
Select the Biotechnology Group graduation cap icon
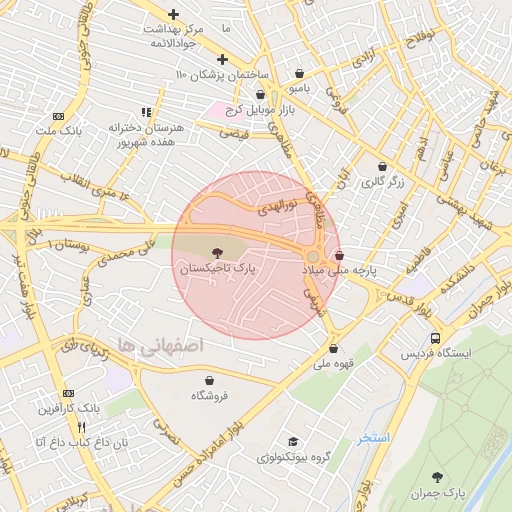(293, 442)
